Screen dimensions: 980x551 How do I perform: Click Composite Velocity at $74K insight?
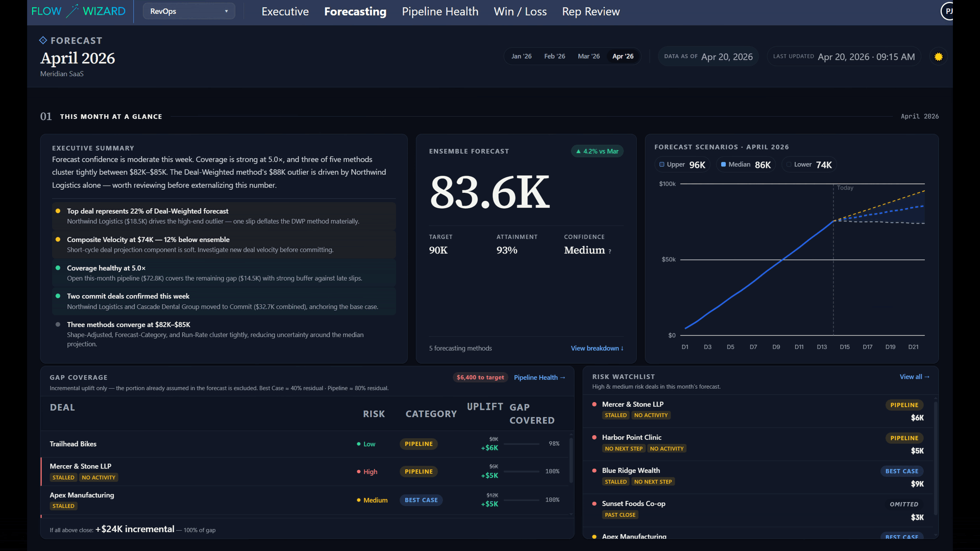pyautogui.click(x=224, y=244)
